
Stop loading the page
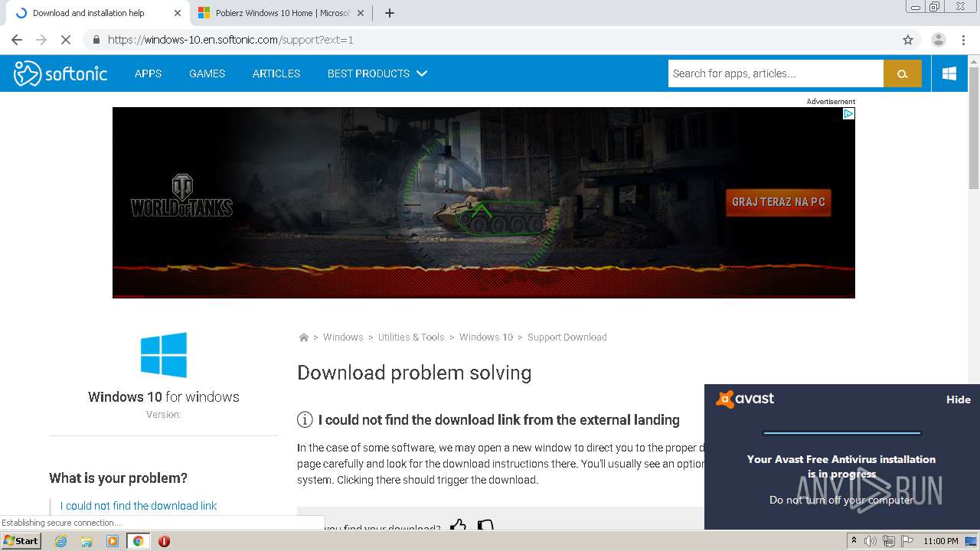tap(66, 40)
